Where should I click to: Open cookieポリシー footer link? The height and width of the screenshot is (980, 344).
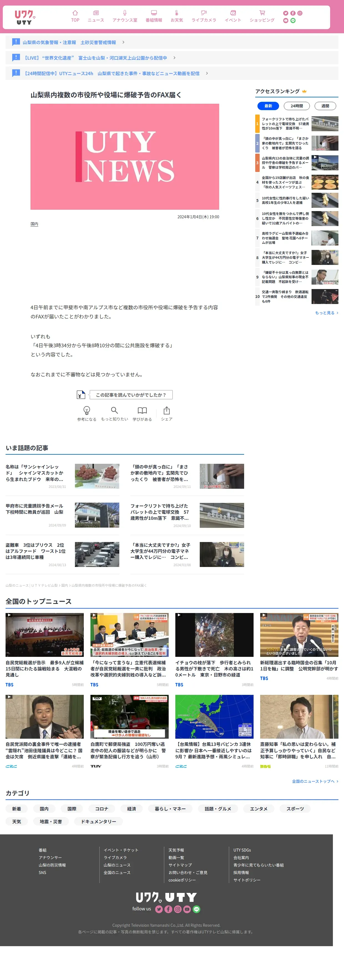tap(182, 880)
